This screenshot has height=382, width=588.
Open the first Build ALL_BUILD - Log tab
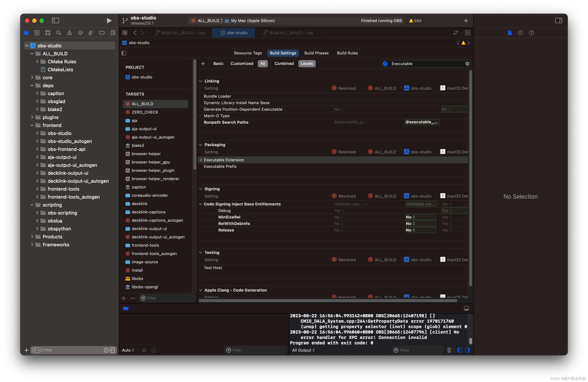180,33
